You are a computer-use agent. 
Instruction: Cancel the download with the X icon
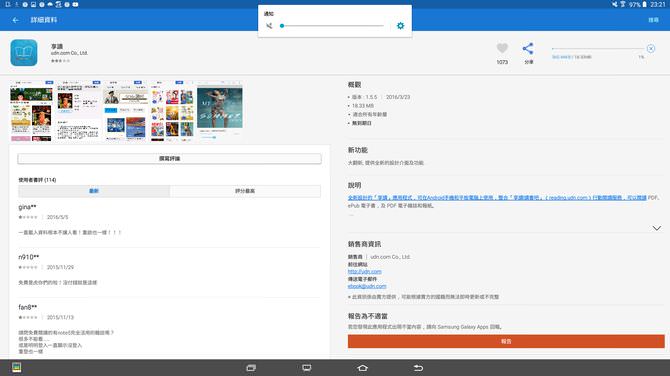click(651, 48)
